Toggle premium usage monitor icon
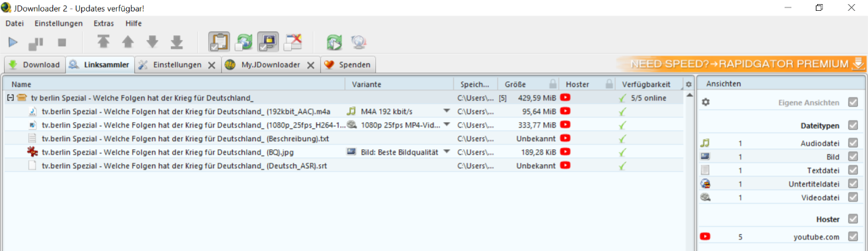The width and height of the screenshot is (868, 251). point(268,42)
